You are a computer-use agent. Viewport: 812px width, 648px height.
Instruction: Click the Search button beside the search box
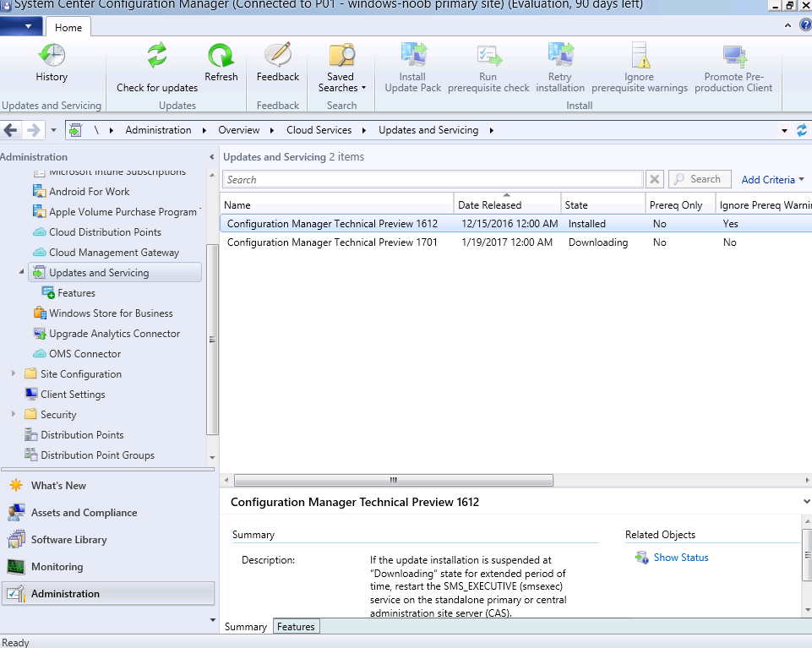[x=700, y=179]
